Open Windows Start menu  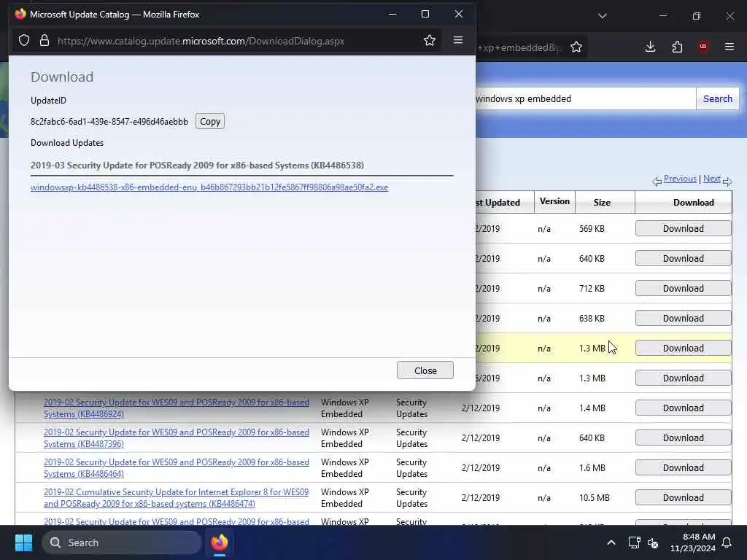tap(23, 542)
